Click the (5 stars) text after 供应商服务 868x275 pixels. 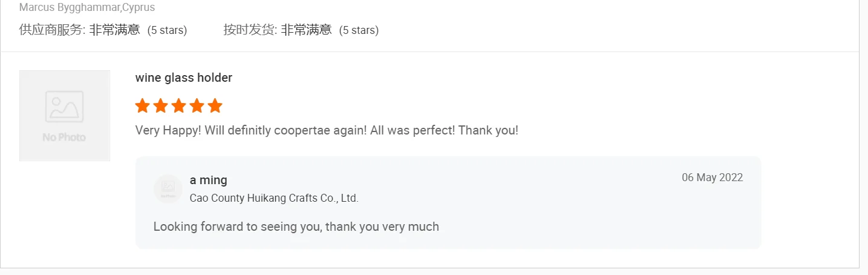(x=167, y=30)
